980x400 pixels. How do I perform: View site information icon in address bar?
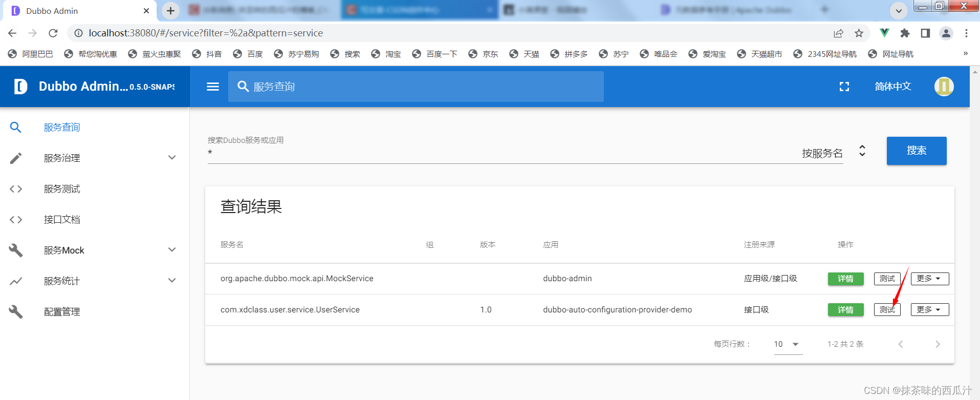[78, 33]
